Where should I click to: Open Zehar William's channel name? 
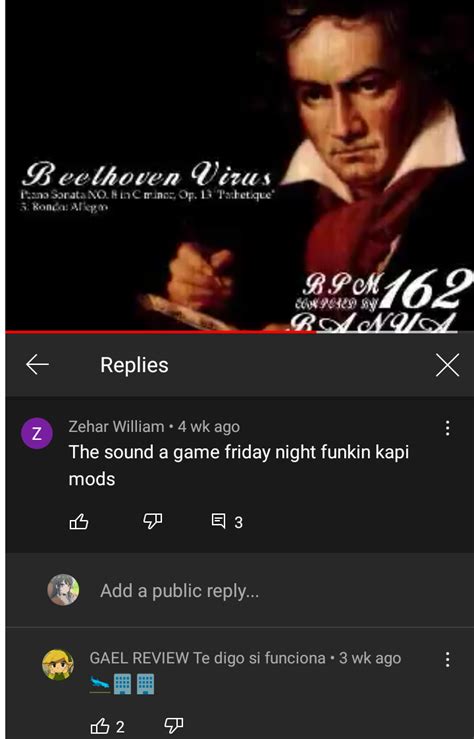pyautogui.click(x=116, y=427)
